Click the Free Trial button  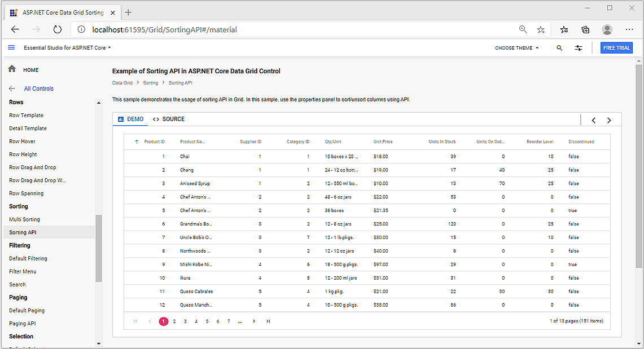tap(616, 48)
